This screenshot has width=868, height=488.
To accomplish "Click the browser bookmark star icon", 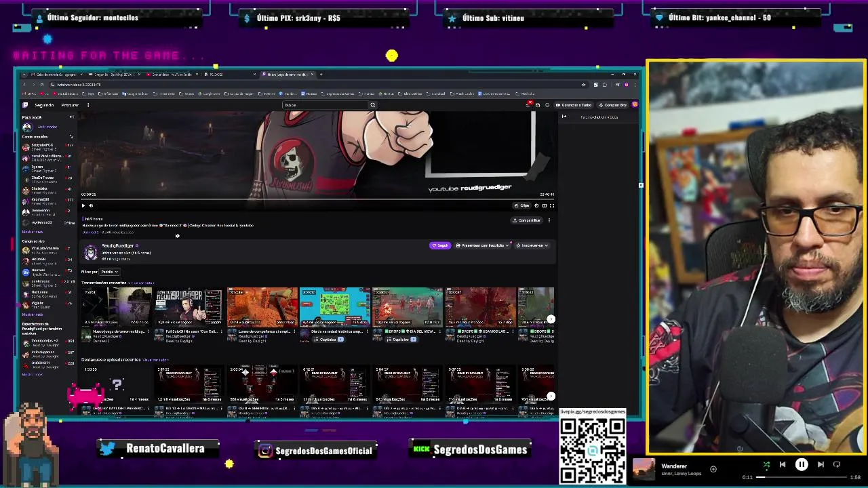I will [583, 85].
